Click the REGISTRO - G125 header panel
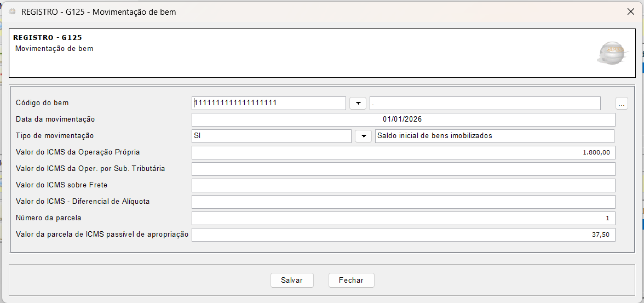This screenshot has width=644, height=303. pyautogui.click(x=321, y=53)
